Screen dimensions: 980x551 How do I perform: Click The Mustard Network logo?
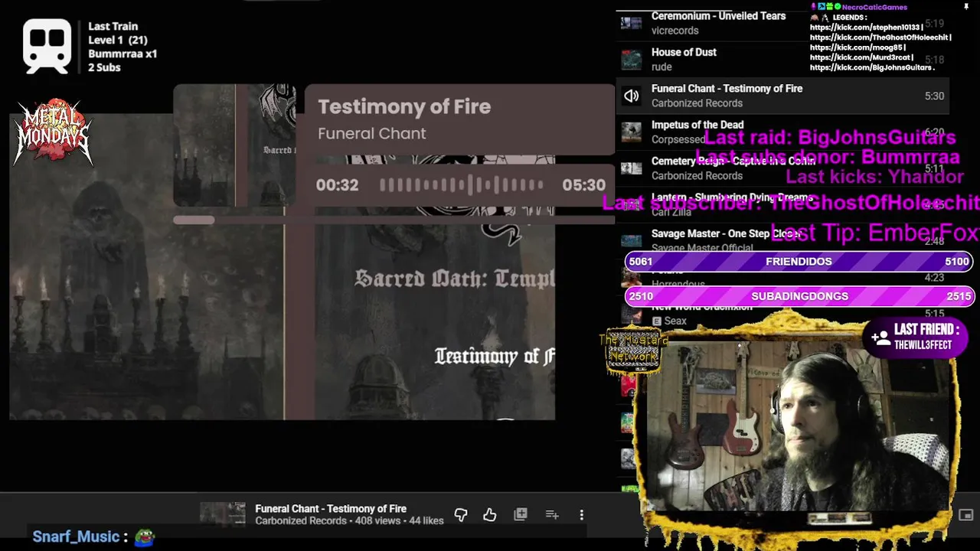[x=632, y=350]
